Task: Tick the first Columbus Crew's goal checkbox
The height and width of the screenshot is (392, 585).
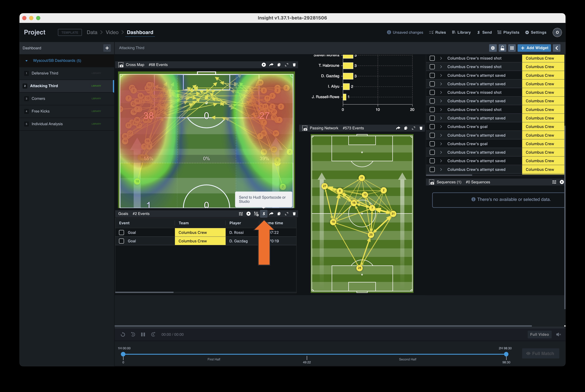Action: coord(432,127)
